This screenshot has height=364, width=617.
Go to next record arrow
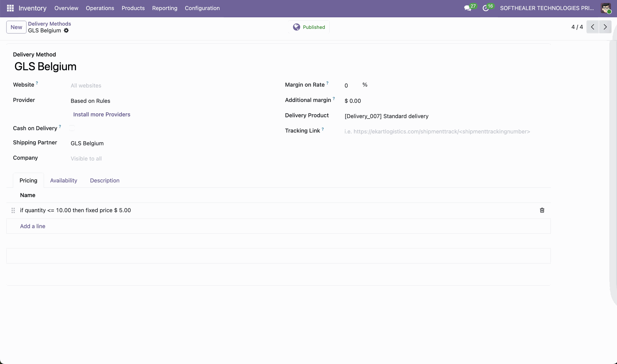[605, 27]
